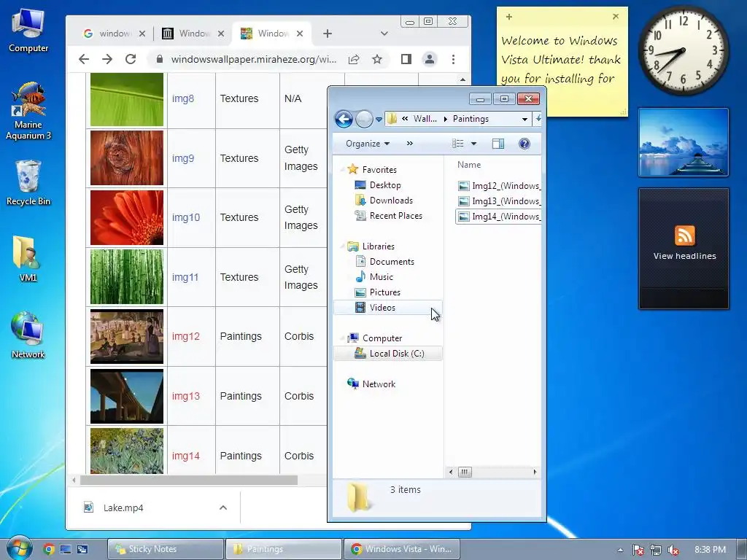This screenshot has height=560, width=747.
Task: Select Local Disk (C:) in navigation pane
Action: tap(388, 354)
